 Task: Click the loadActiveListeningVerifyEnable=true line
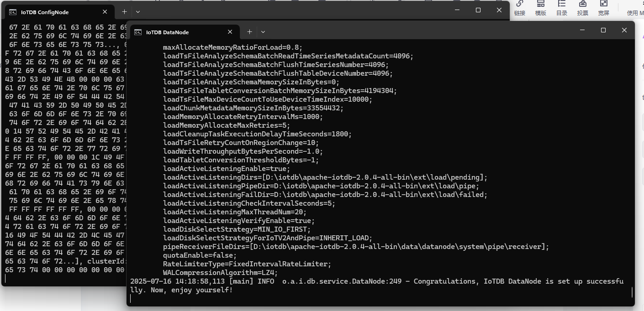coord(239,221)
